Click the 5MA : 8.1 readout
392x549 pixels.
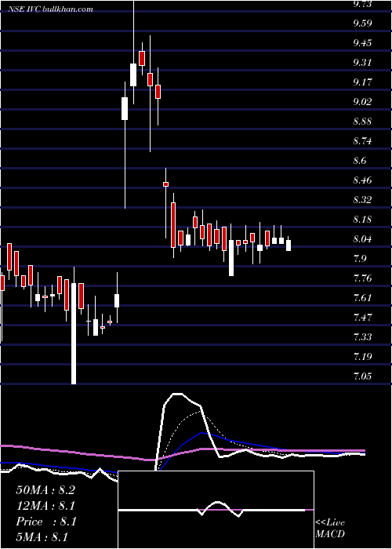click(x=42, y=536)
